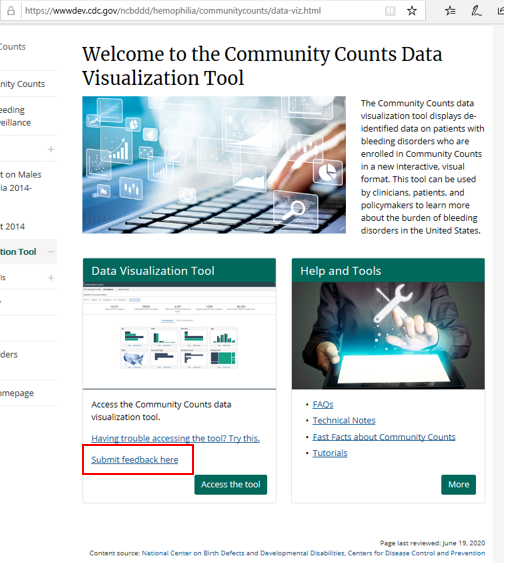This screenshot has height=563, width=507.
Task: Open the favorites hub star-list icon
Action: (450, 11)
